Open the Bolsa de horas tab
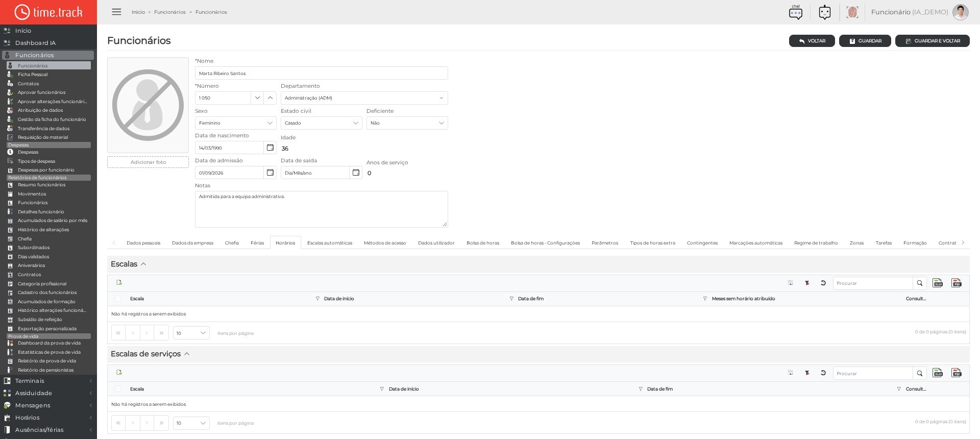 click(x=483, y=243)
